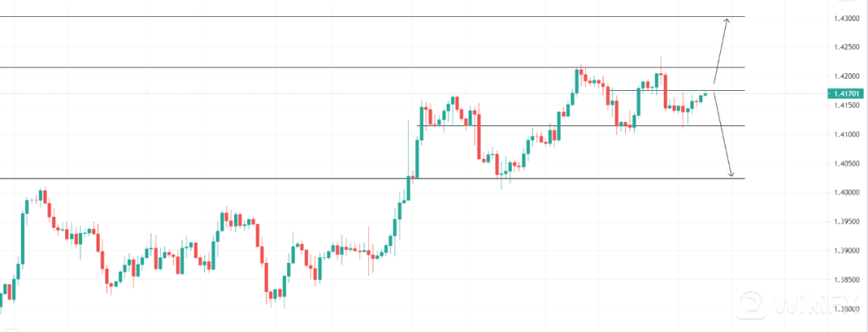Click the last green candle before the arrows
The height and width of the screenshot is (332, 868).
click(705, 94)
